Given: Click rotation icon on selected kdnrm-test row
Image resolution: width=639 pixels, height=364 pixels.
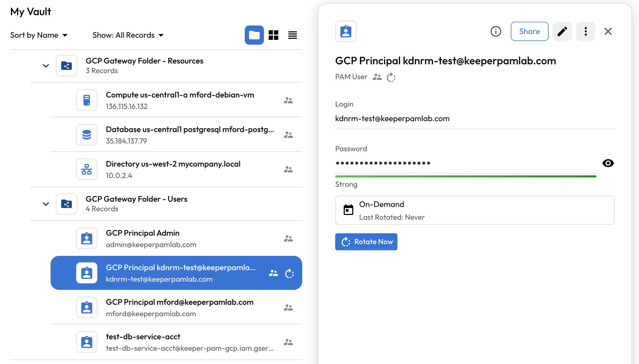Looking at the screenshot, I should (289, 273).
